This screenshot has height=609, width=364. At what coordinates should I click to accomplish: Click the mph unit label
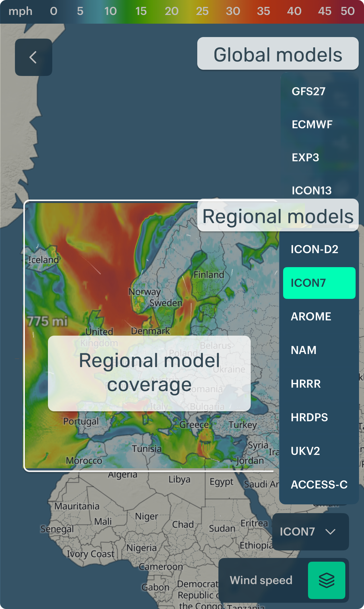click(21, 11)
